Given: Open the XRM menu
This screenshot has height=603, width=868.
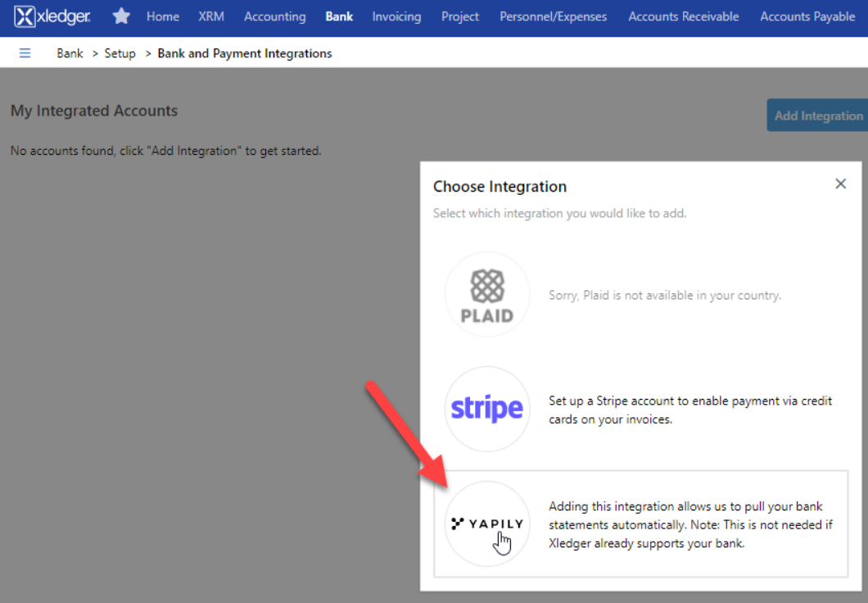Looking at the screenshot, I should 211,16.
